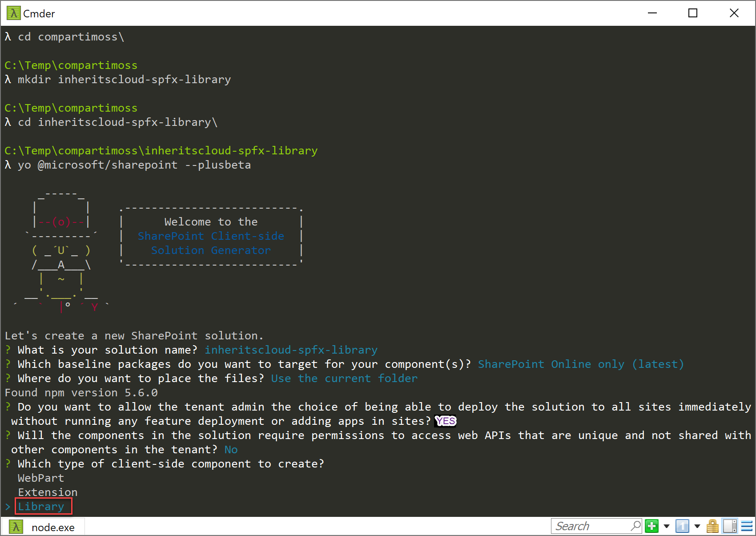Click the 'SharePoint Client-side' banner text
756x536 pixels.
[x=211, y=236]
